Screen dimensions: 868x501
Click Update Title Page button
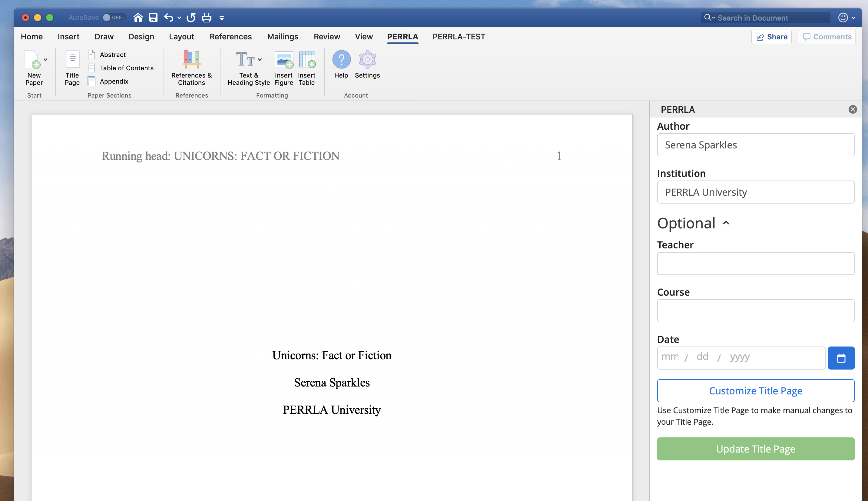755,449
